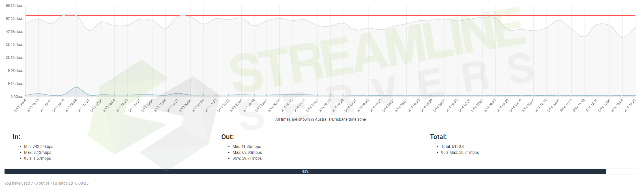The image size is (644, 190).
Task: Click the inbound peak data point at 9/13 16:39
Action: tap(76, 87)
